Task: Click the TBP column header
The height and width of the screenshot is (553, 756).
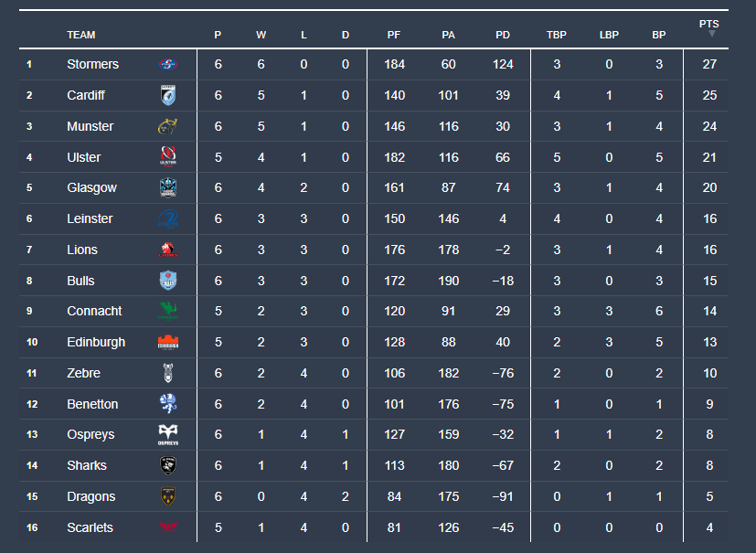Action: pos(556,35)
